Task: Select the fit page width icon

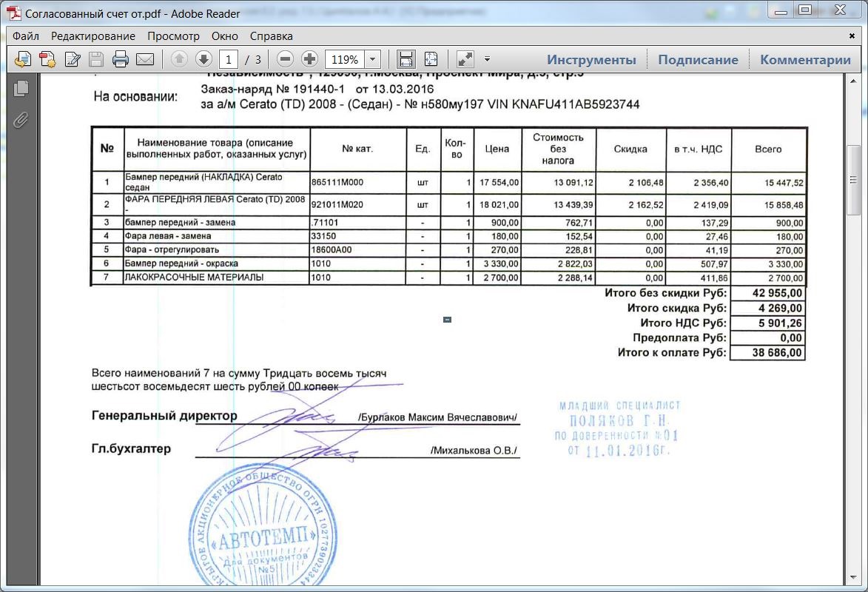Action: click(x=406, y=59)
